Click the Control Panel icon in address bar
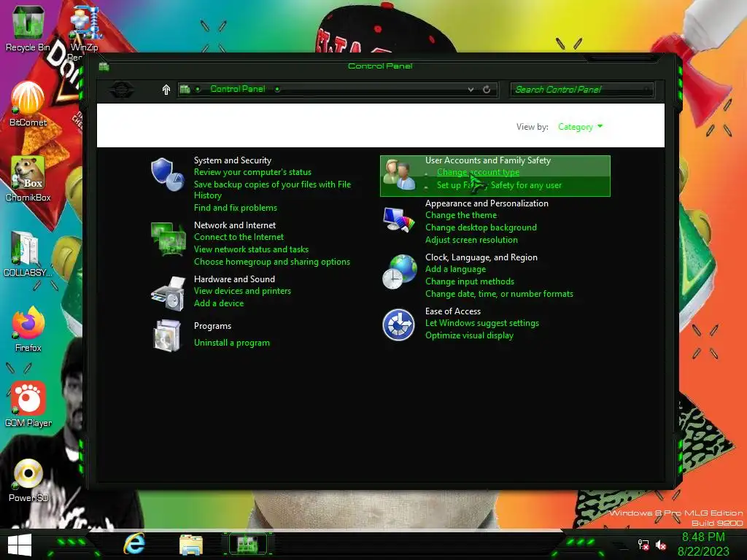 tap(185, 89)
